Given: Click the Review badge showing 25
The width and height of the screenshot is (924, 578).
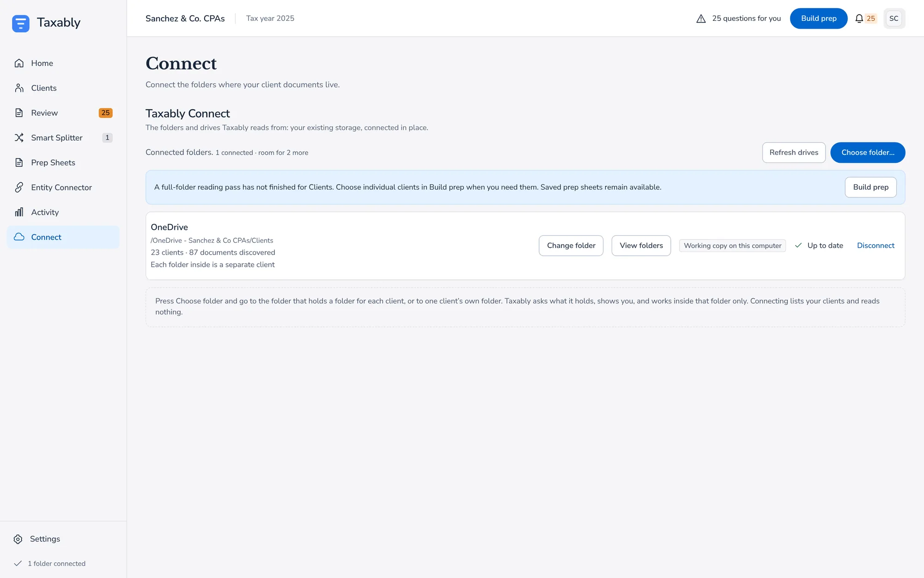Looking at the screenshot, I should coord(105,113).
